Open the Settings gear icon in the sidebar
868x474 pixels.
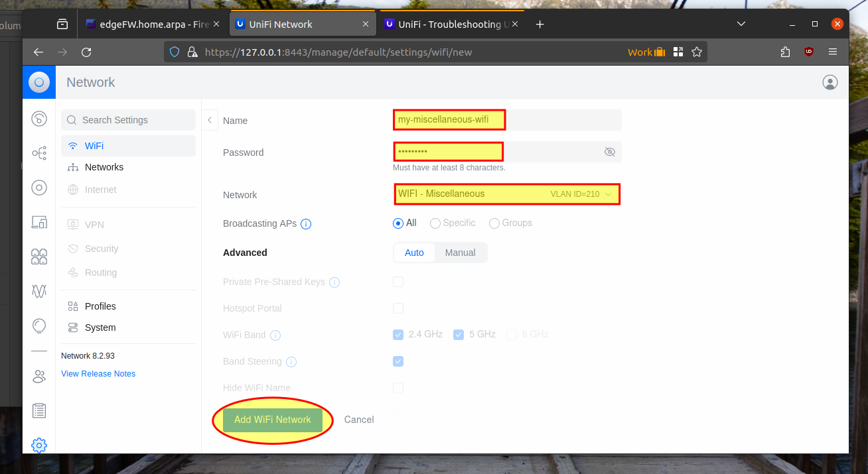click(x=39, y=445)
